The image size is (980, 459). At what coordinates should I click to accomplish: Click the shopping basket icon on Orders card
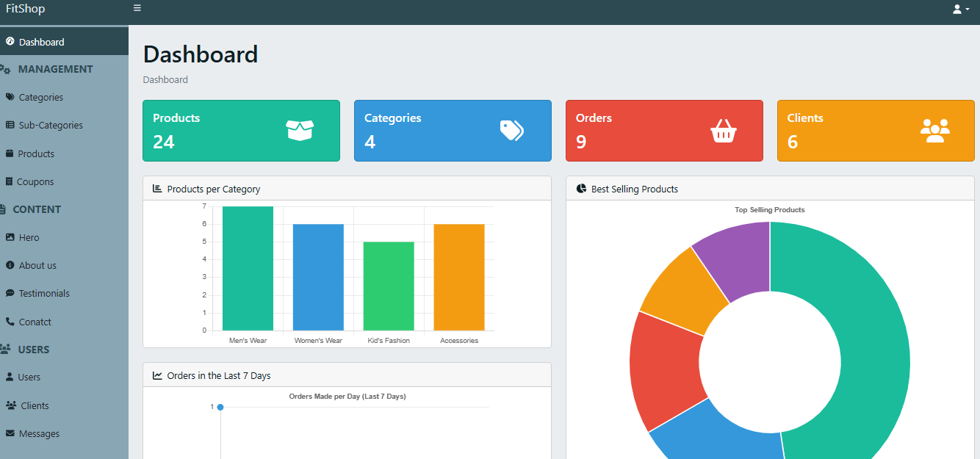click(x=723, y=131)
